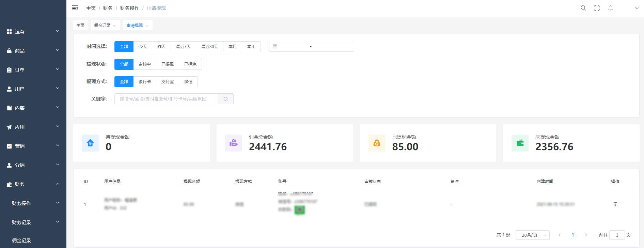The height and width of the screenshot is (248, 644).
Task: Open the date range picker field
Action: coord(312,46)
